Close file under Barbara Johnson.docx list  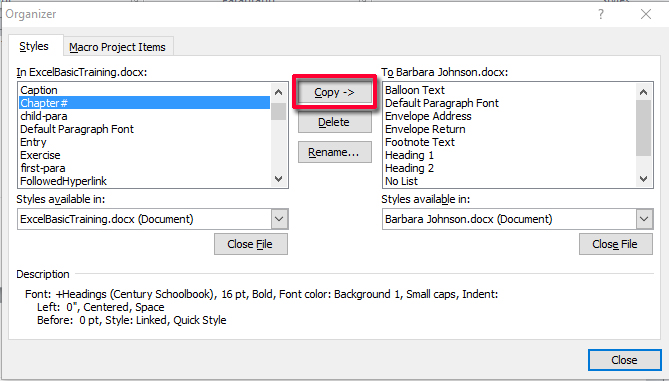pyautogui.click(x=616, y=244)
